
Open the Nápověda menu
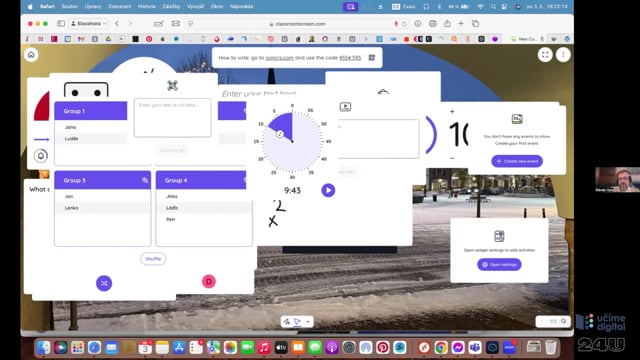(x=241, y=7)
